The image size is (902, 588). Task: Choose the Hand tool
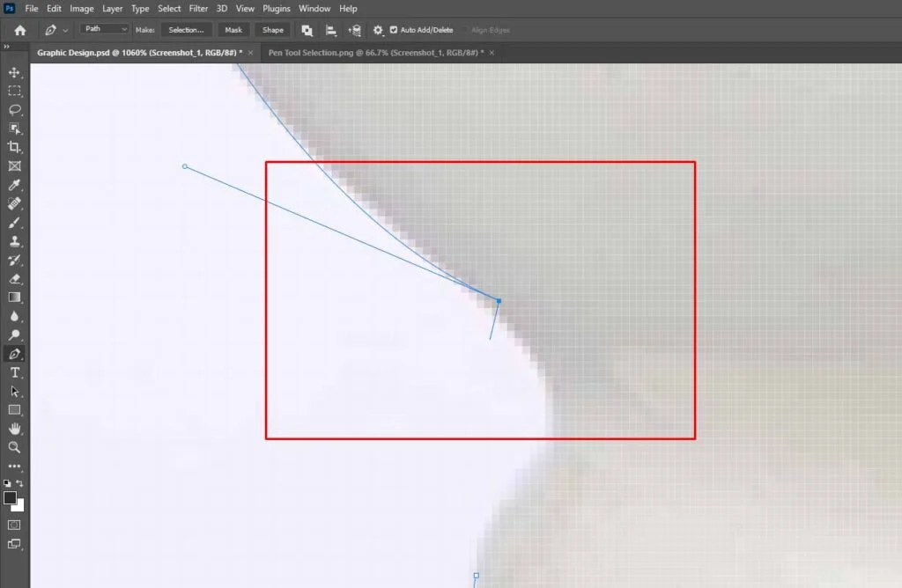14,429
